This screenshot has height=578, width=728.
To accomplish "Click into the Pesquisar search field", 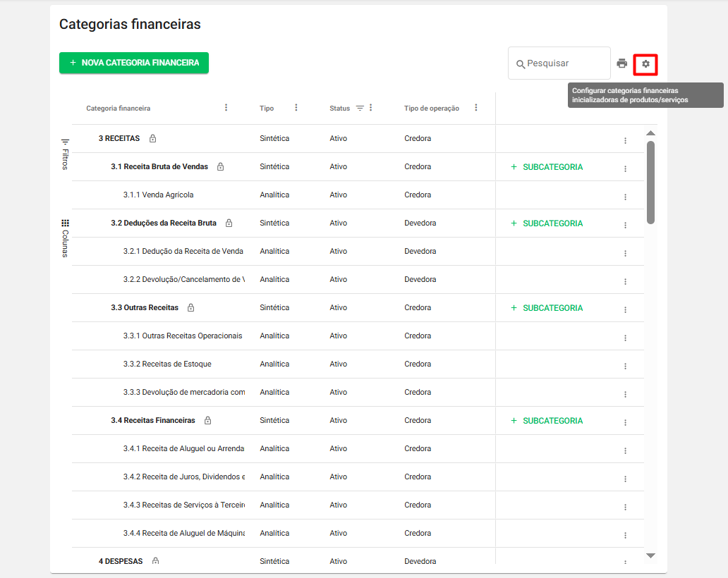I will point(564,63).
